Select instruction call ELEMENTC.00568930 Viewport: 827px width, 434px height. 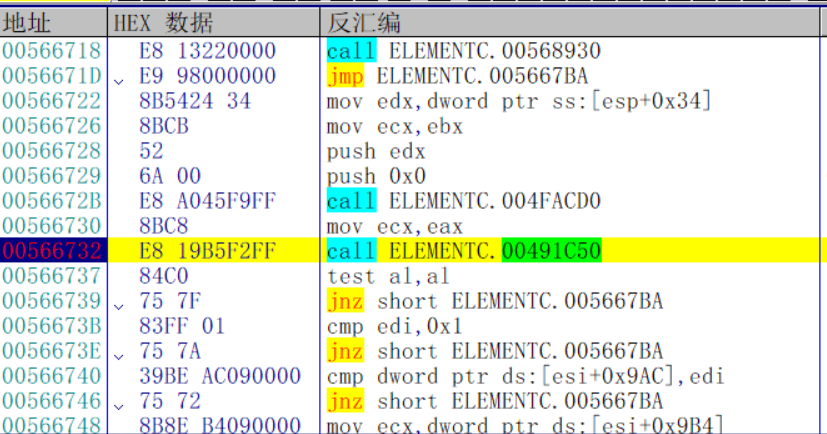coord(464,51)
